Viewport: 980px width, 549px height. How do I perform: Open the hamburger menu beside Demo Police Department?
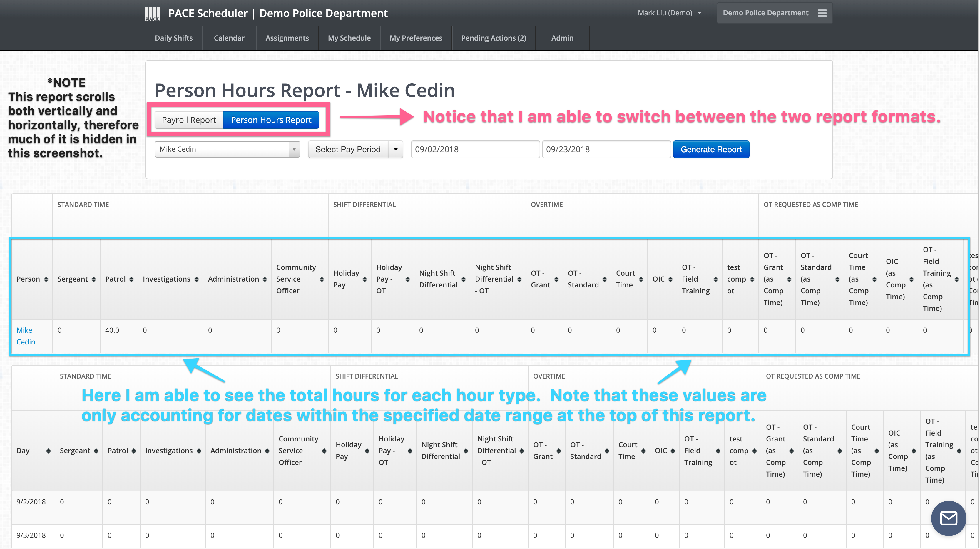pos(822,13)
